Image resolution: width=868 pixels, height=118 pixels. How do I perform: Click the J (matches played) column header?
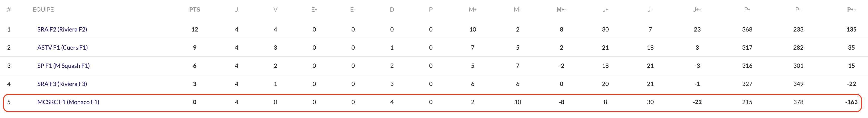click(237, 10)
